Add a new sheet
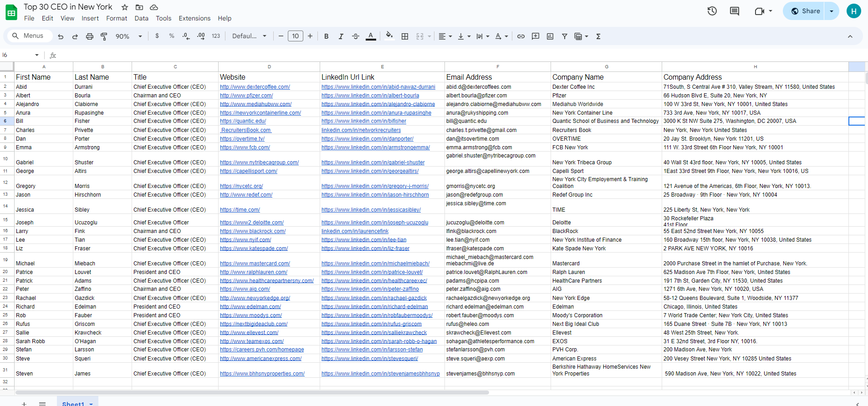868x406 pixels. click(x=24, y=404)
